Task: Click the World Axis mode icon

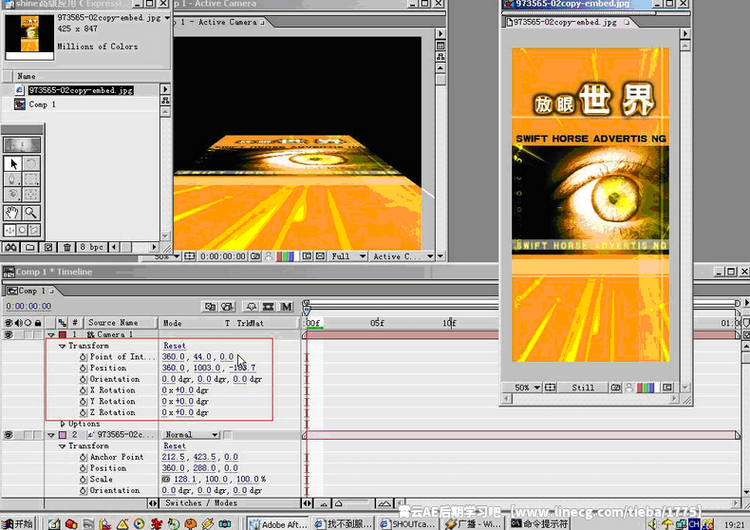Action: point(22,230)
